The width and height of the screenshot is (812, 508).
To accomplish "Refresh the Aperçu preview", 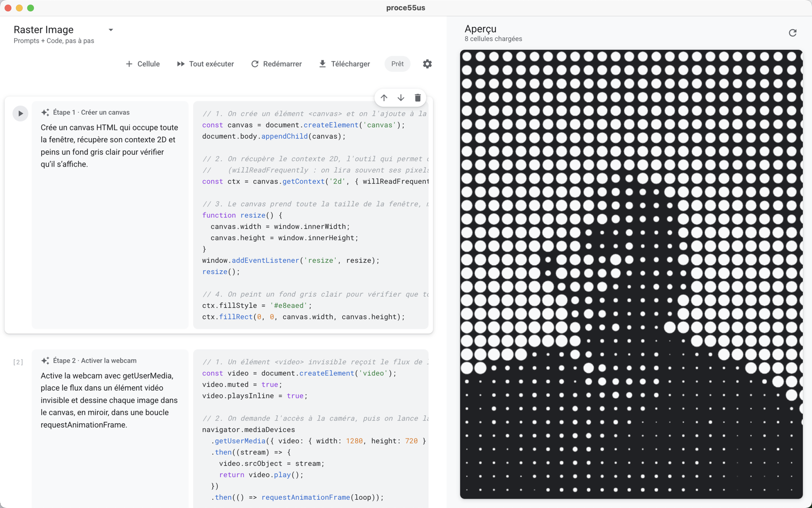I will tap(793, 33).
